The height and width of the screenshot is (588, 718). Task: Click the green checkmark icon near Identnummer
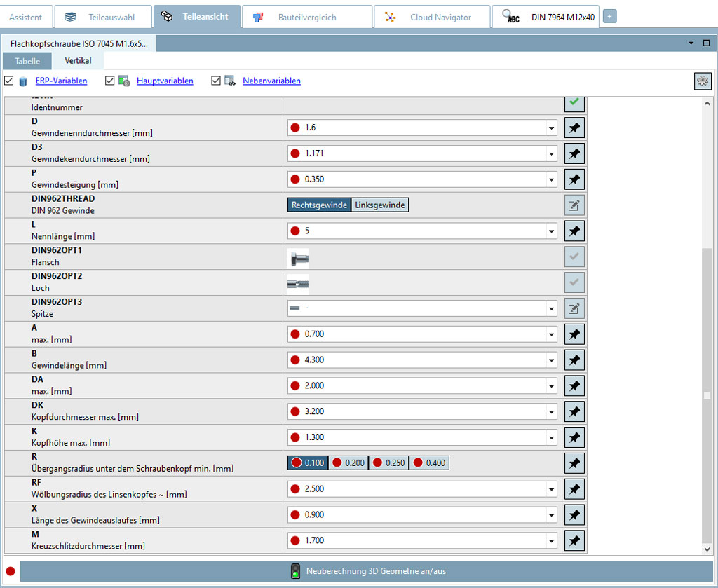574,103
